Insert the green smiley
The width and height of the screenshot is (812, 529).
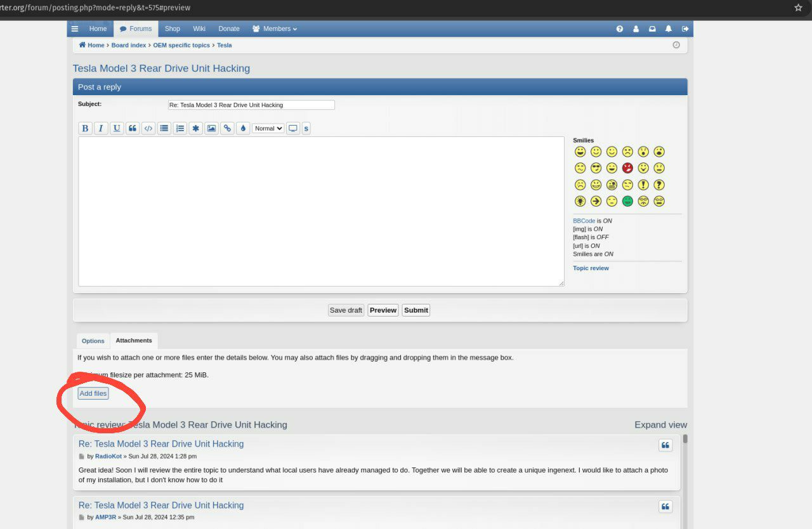(628, 201)
